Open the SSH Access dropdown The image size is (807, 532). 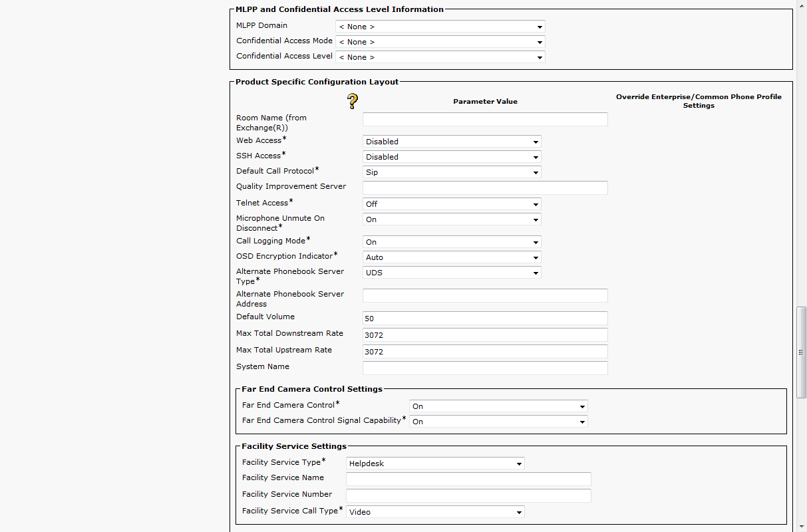(452, 157)
